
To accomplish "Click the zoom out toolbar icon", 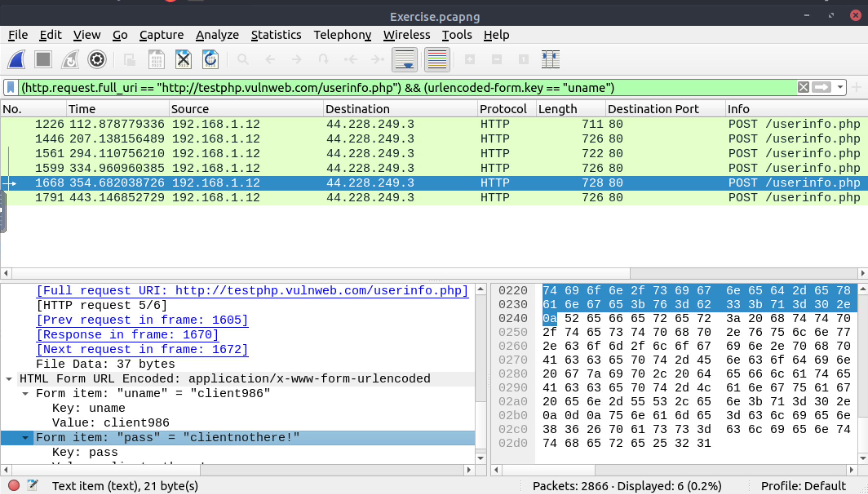I will tap(497, 60).
